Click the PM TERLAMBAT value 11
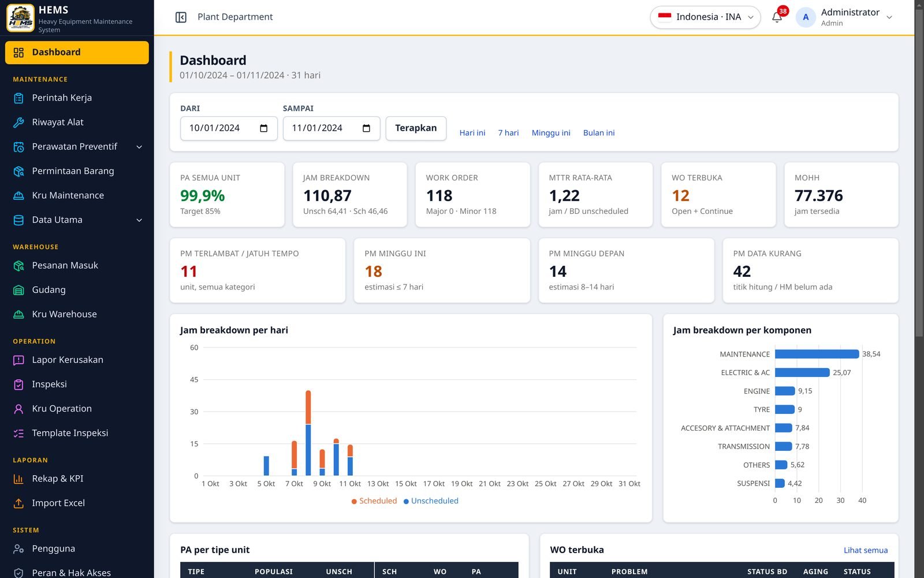The image size is (924, 578). [189, 272]
